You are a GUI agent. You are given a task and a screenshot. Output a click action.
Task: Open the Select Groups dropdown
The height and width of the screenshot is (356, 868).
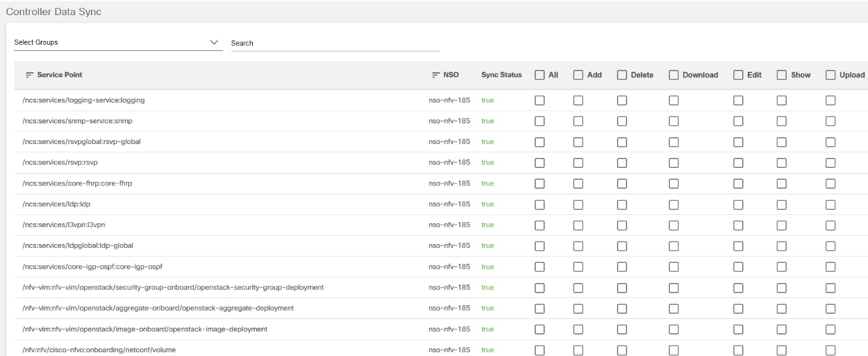click(x=117, y=43)
